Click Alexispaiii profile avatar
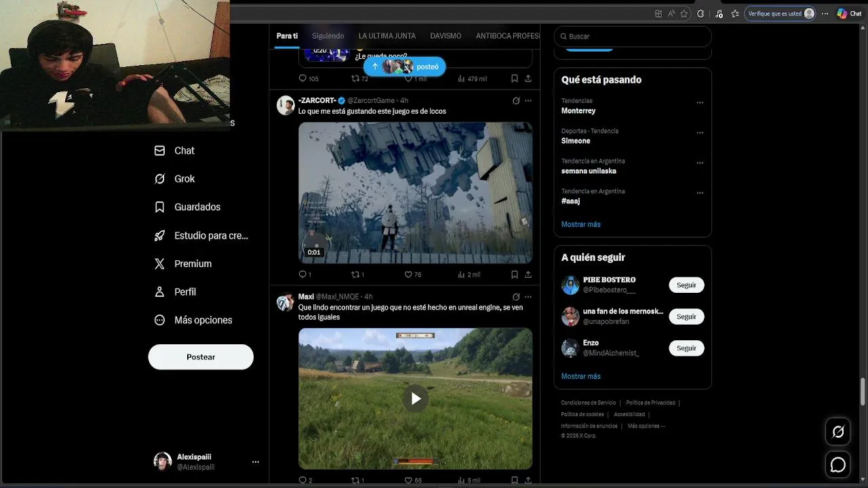The image size is (868, 488). tap(163, 462)
